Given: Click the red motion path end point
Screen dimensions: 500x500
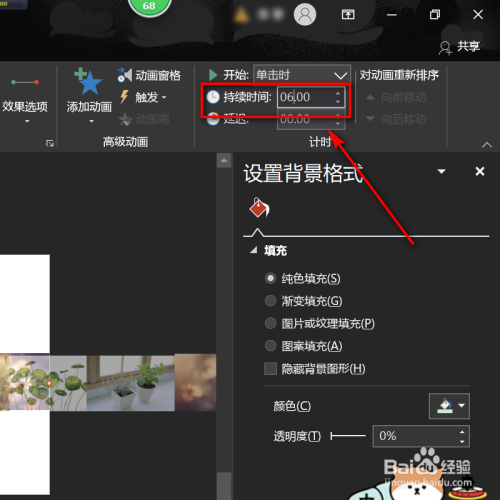Looking at the screenshot, I should 49,383.
